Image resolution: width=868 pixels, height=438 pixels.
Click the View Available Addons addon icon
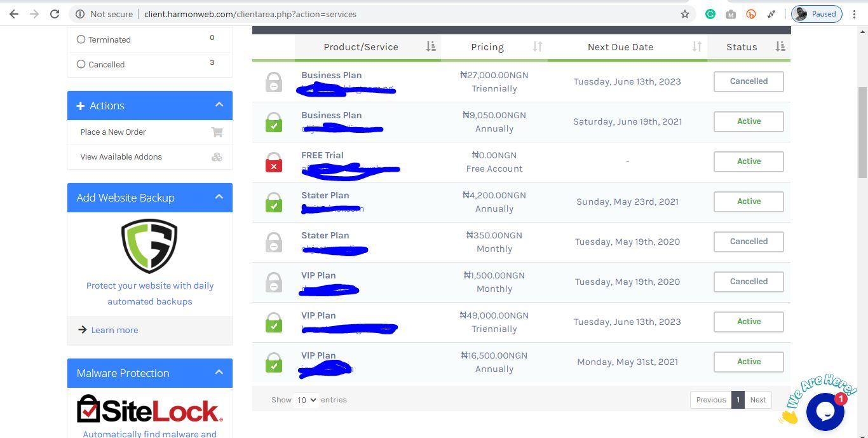tap(217, 156)
